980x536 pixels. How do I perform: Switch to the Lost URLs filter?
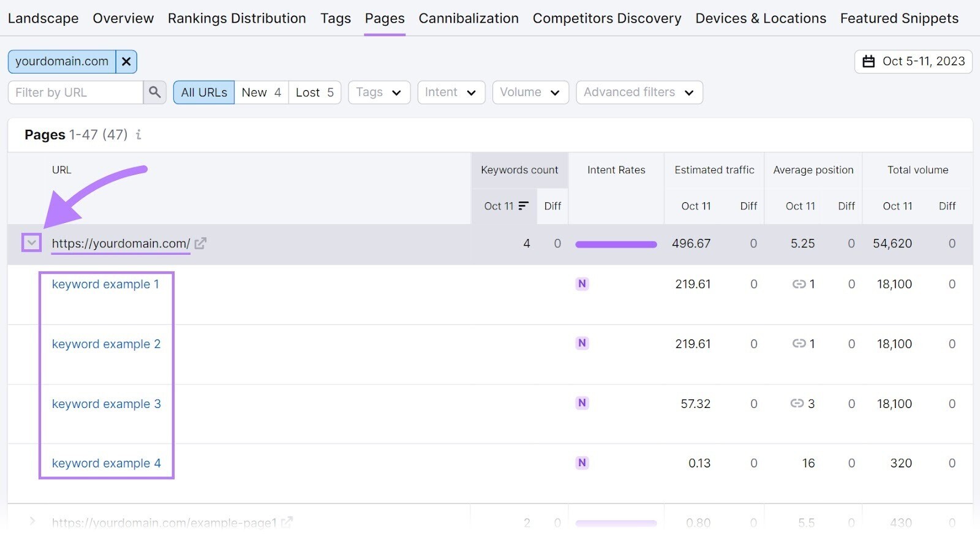pos(314,92)
